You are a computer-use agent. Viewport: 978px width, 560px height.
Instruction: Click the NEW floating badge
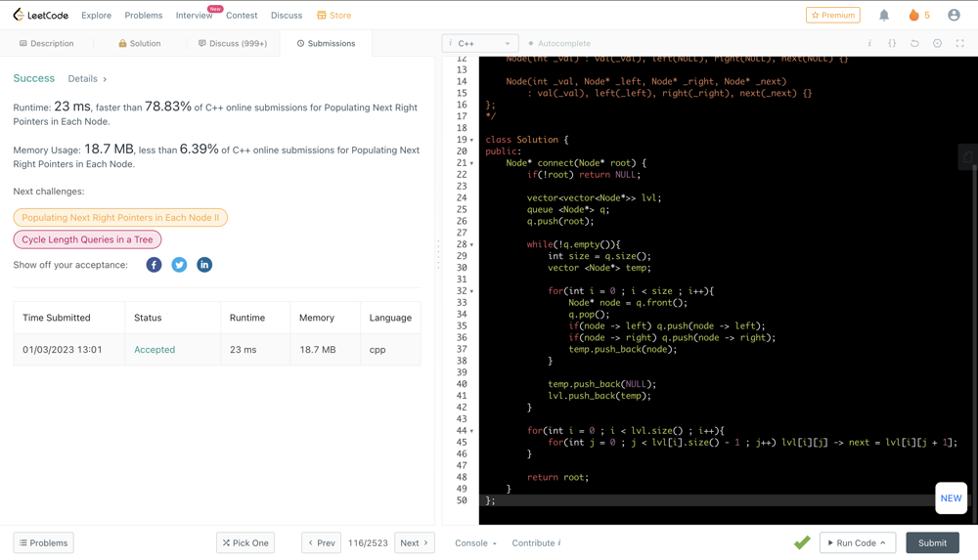952,498
